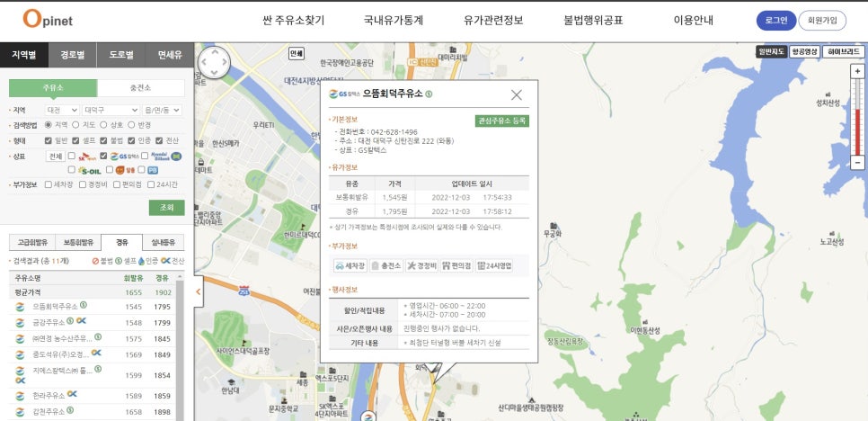Viewport: 868px width, 421px height.
Task: Select the 고급휘발유 fuel tab
Action: pos(32,242)
